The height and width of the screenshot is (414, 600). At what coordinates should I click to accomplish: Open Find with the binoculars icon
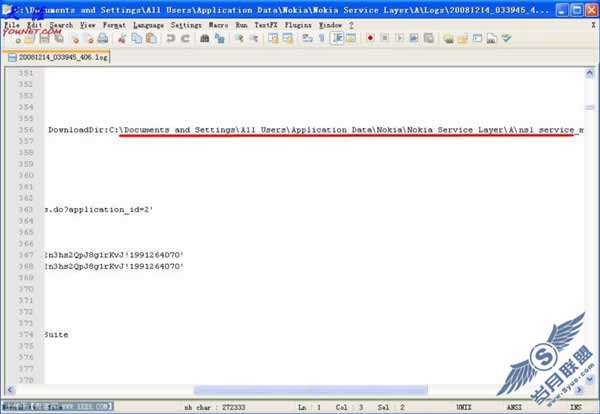pyautogui.click(x=205, y=39)
